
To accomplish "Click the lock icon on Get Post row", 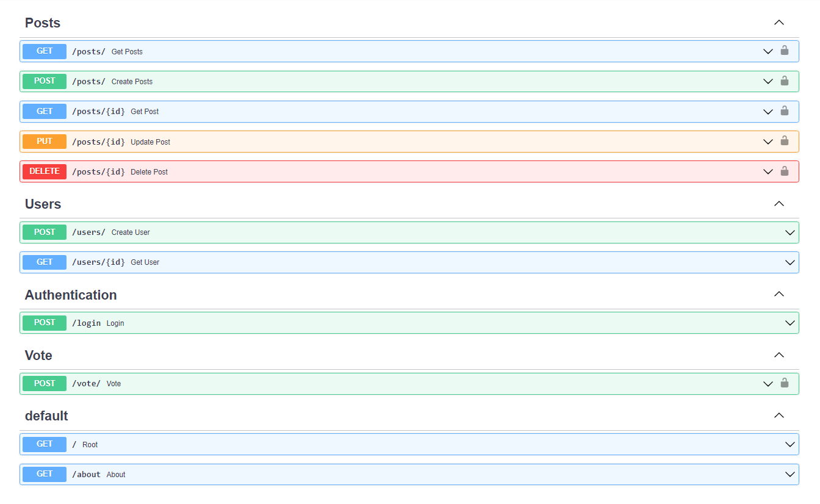I will click(785, 111).
